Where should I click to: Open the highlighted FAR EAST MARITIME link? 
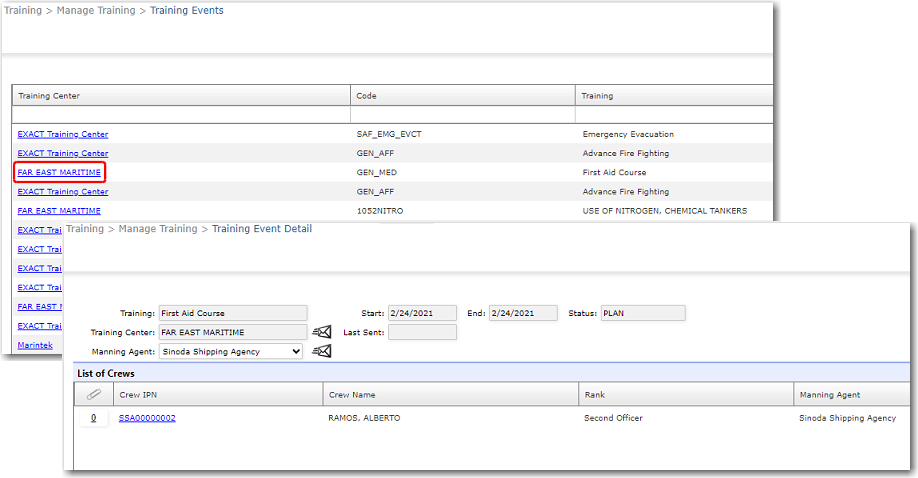point(59,173)
